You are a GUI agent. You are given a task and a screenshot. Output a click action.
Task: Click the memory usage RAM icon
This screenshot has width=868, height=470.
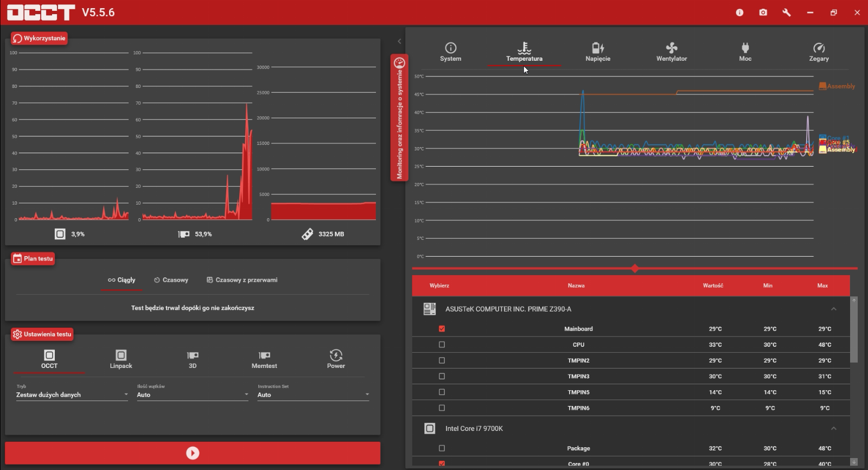tap(307, 234)
